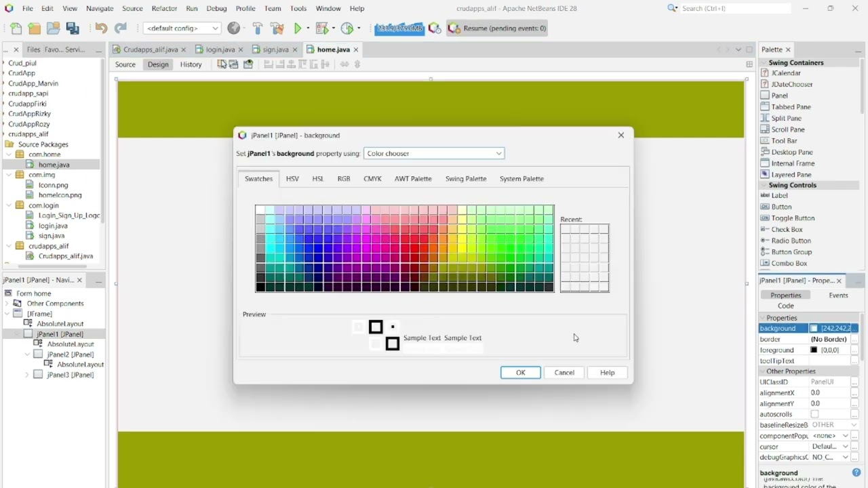Click the New File toolbar icon

click(16, 28)
